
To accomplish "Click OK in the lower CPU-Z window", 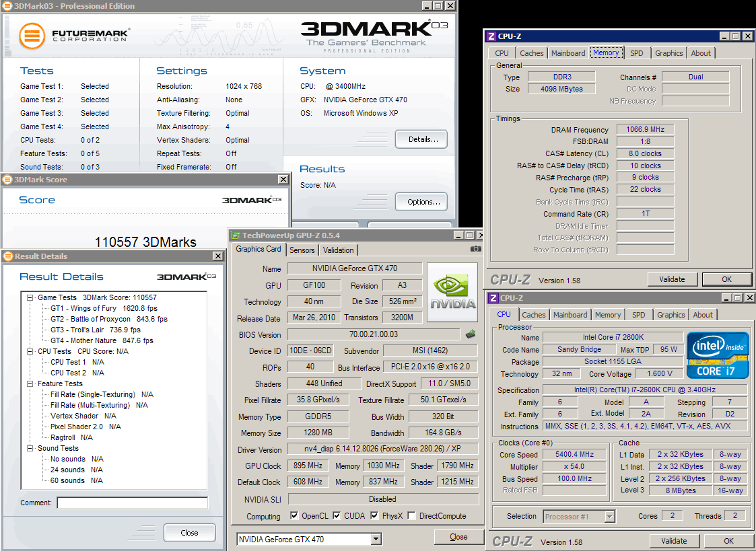I will pyautogui.click(x=728, y=541).
